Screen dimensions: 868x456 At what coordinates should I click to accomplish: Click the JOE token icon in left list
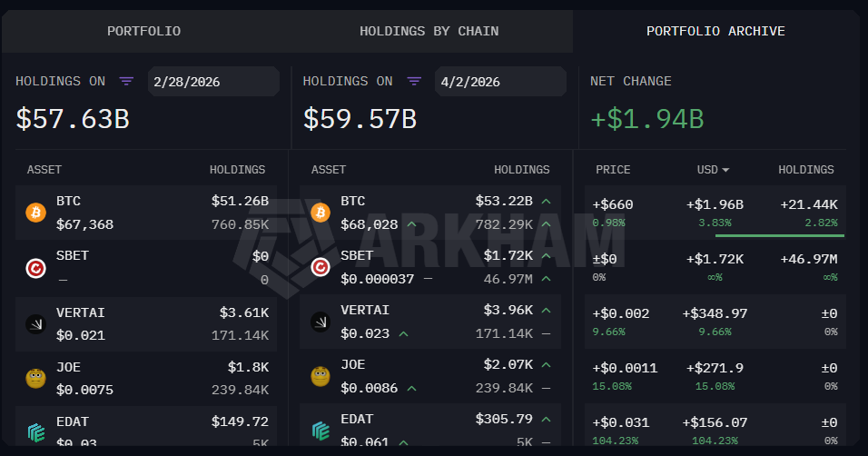click(x=35, y=377)
